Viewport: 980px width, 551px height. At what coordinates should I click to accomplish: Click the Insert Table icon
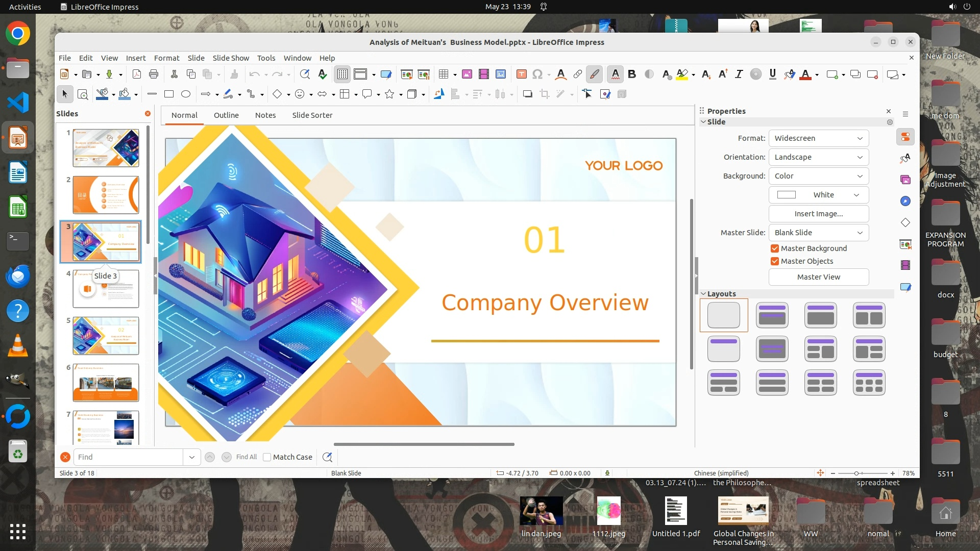[444, 74]
